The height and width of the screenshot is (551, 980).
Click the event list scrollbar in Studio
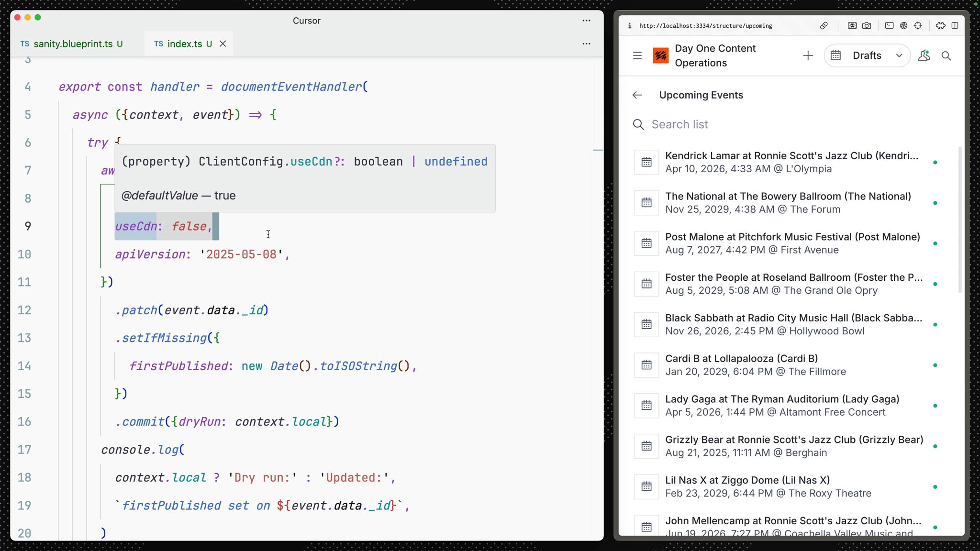(x=960, y=220)
